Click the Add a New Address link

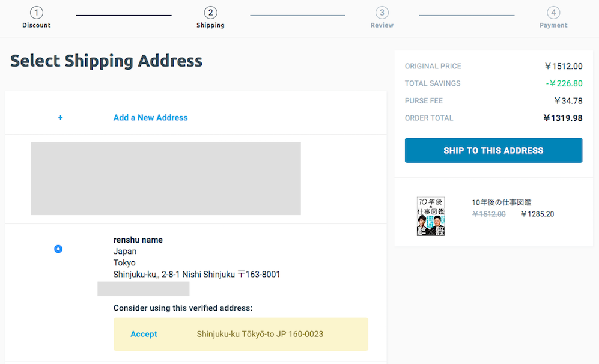click(x=150, y=118)
